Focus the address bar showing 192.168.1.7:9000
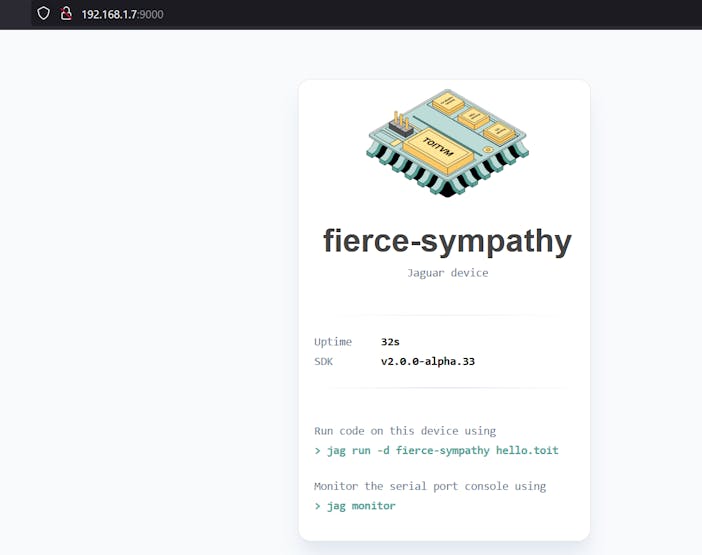702x555 pixels. tap(200, 14)
